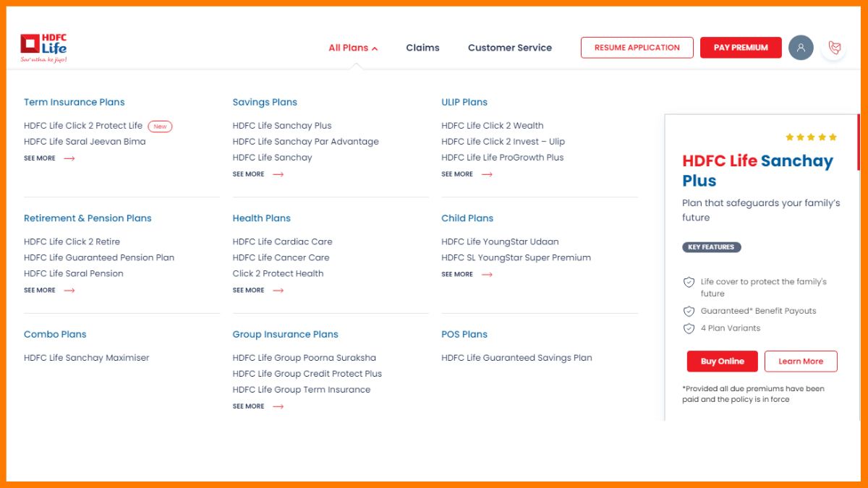
Task: Open the HDFC Life Click 2 Wealth link
Action: click(x=493, y=125)
